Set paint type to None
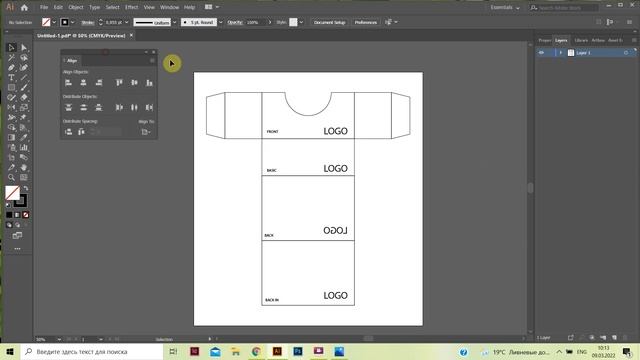Screen dimensions: 640x360 coord(26,215)
